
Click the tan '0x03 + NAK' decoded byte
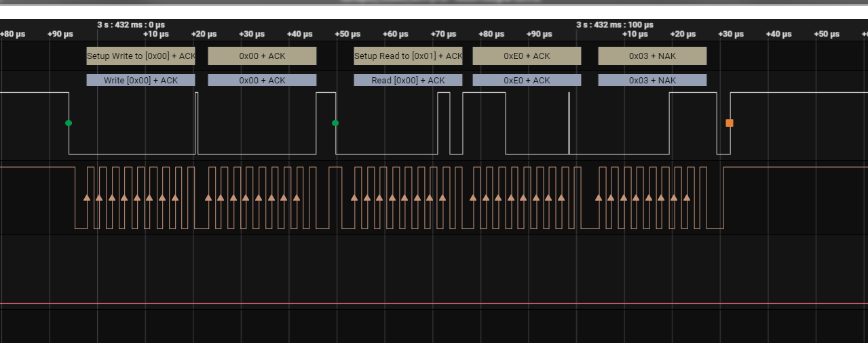[652, 56]
